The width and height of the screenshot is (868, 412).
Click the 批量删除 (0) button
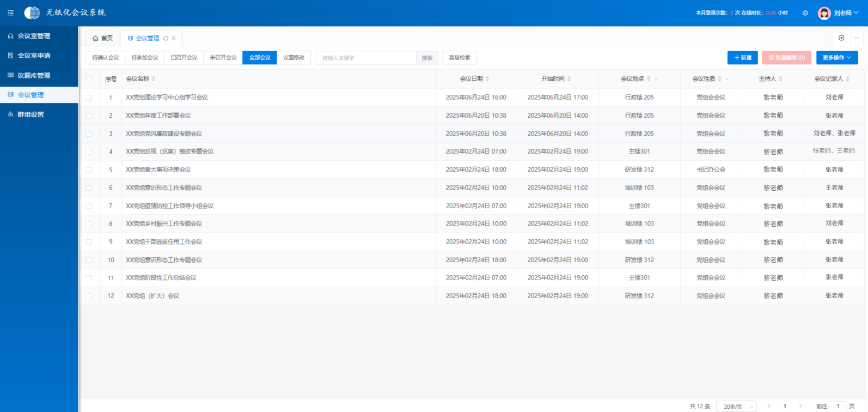coord(787,57)
